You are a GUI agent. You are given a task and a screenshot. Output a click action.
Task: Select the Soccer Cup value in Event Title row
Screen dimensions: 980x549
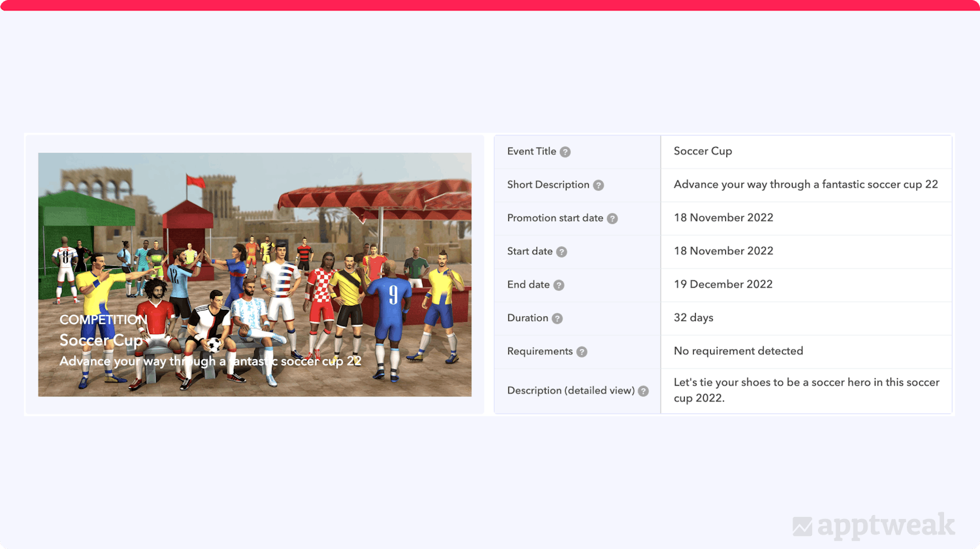(x=702, y=151)
